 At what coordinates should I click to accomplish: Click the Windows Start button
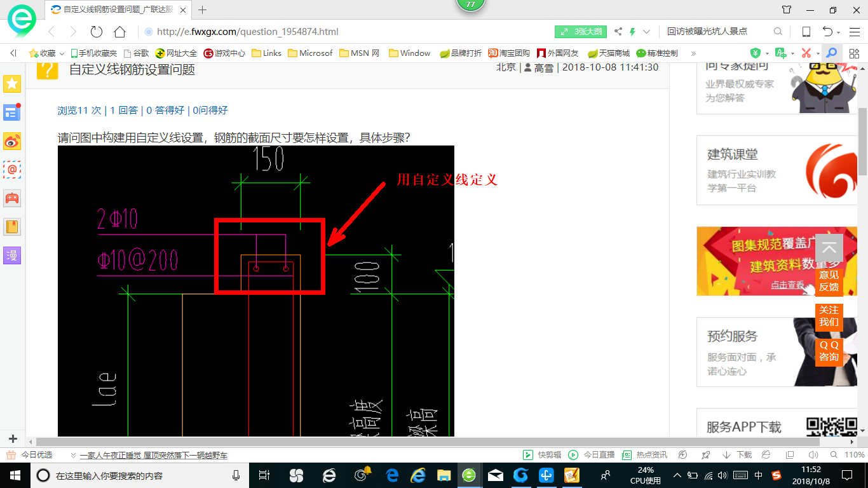[x=15, y=475]
